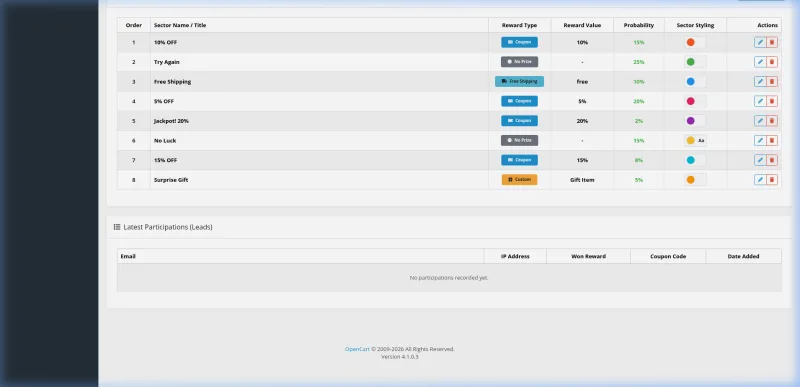The height and width of the screenshot is (387, 800).
Task: Edit the Surprise Gift sector
Action: click(x=760, y=179)
